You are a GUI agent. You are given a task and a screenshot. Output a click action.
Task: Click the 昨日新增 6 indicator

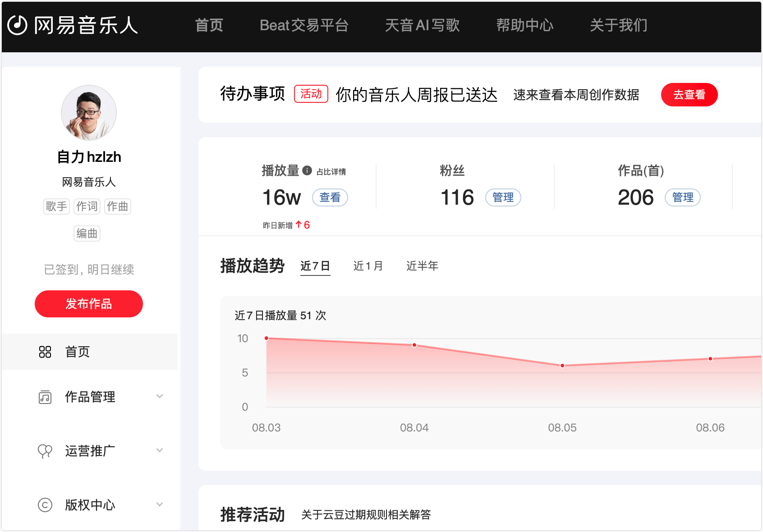[286, 225]
